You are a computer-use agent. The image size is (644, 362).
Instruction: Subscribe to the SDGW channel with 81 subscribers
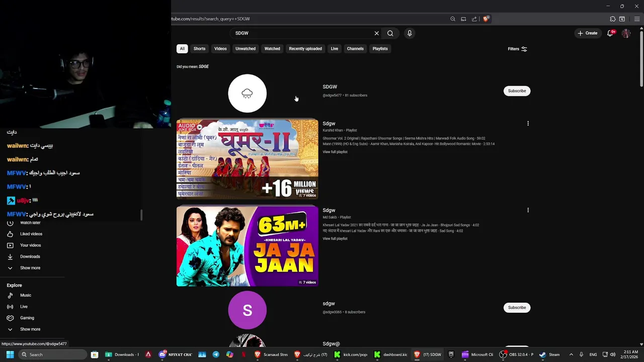[x=517, y=91]
